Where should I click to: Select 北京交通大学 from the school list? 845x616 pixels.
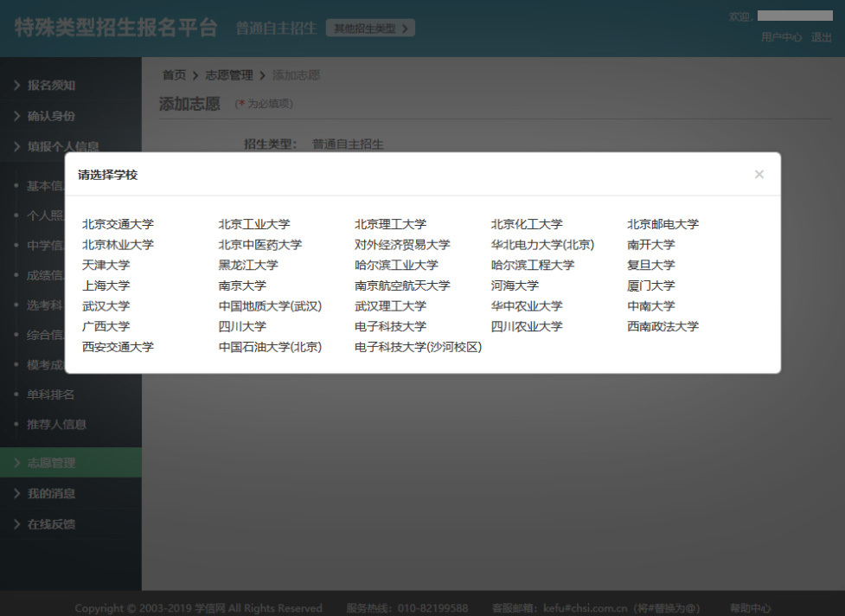(118, 224)
